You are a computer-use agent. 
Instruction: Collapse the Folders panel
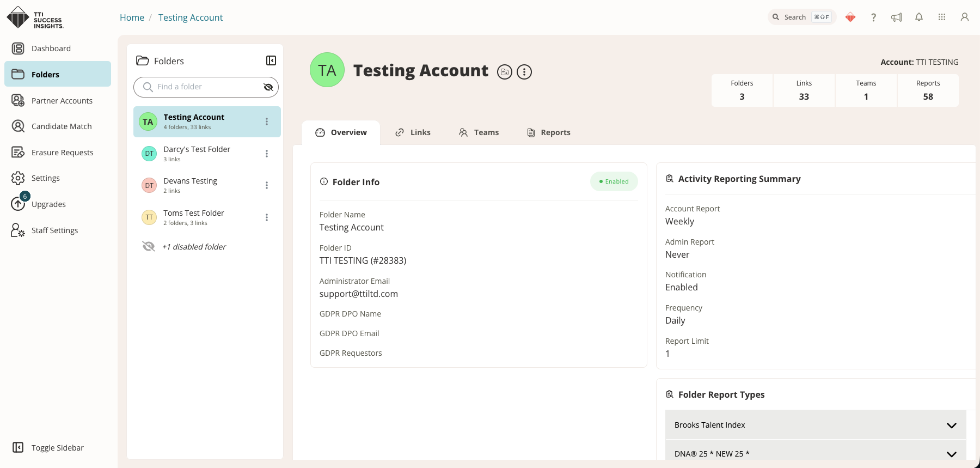271,60
